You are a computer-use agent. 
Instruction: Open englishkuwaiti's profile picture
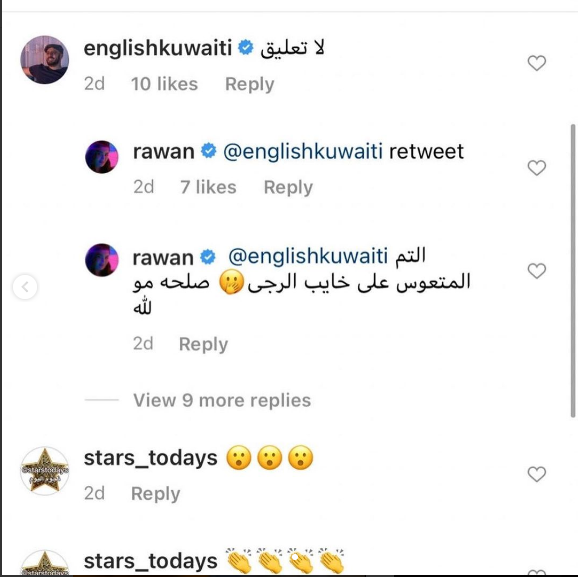pos(45,60)
